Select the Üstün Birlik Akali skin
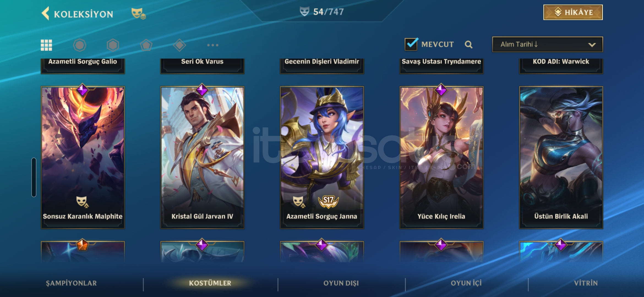The image size is (644, 297). click(561, 157)
